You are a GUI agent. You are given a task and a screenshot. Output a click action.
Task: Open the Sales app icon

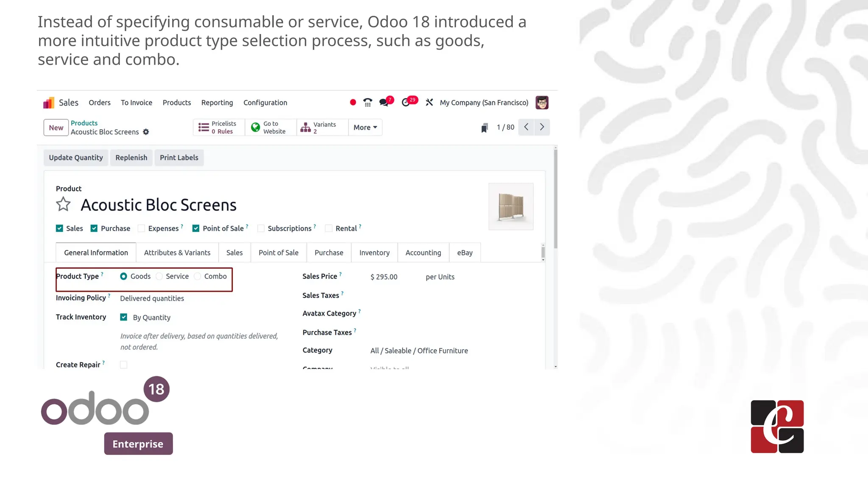click(49, 103)
